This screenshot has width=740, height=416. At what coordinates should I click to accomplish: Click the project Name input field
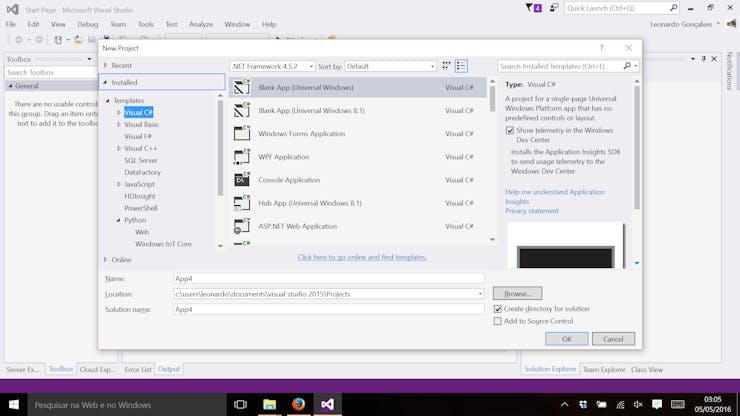[328, 279]
